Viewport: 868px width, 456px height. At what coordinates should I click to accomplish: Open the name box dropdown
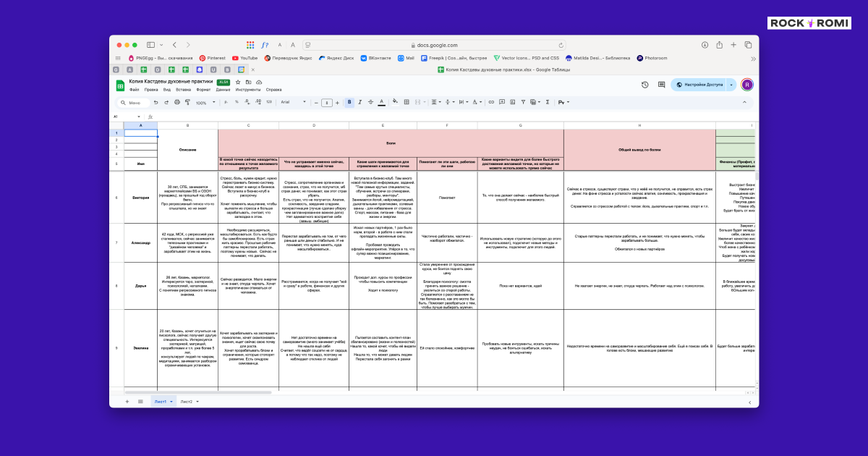click(139, 117)
